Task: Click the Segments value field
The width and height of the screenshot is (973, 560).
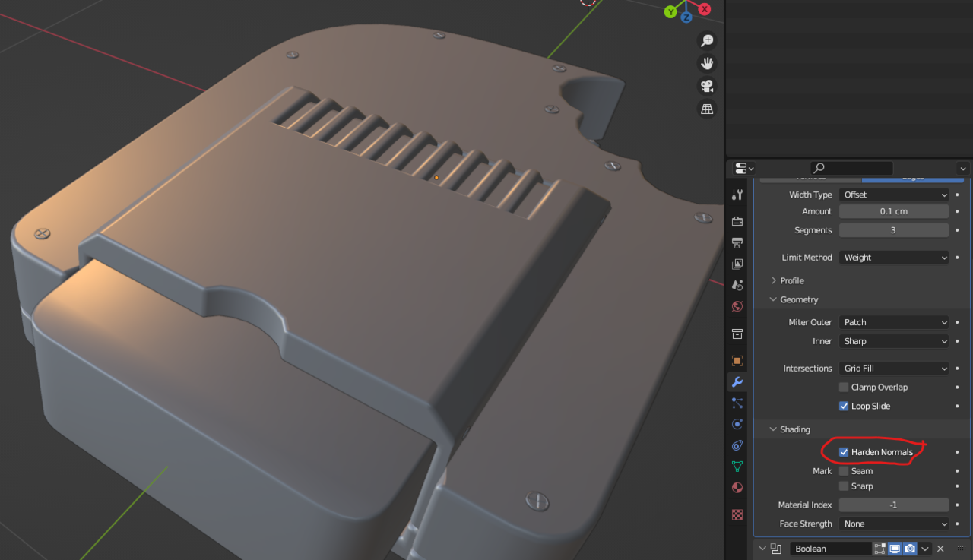Action: [x=894, y=230]
